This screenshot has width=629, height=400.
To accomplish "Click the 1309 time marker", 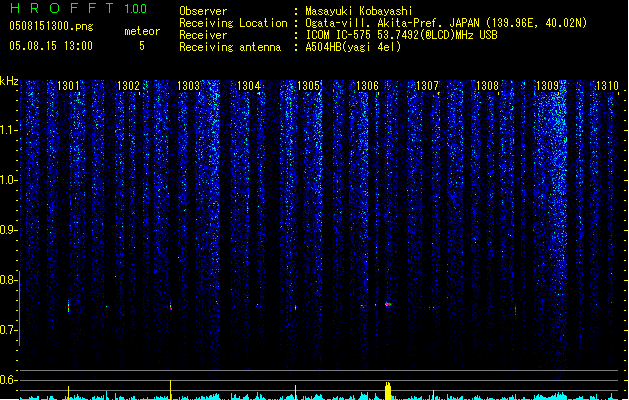I will (x=548, y=86).
